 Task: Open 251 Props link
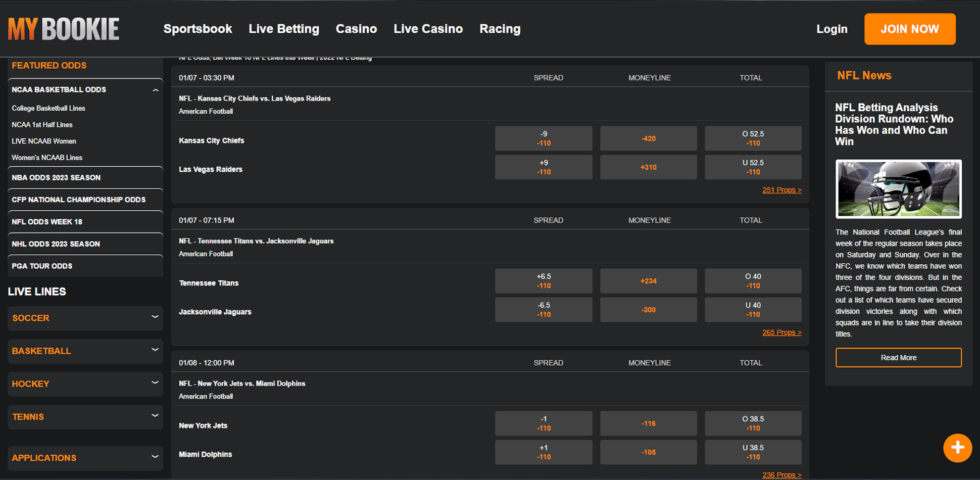click(x=782, y=190)
